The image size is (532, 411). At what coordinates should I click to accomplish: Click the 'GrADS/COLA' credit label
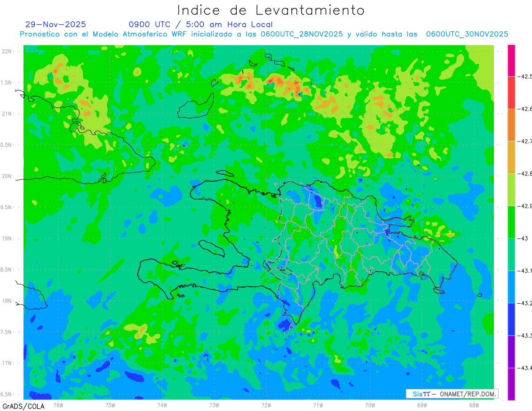tap(23, 406)
